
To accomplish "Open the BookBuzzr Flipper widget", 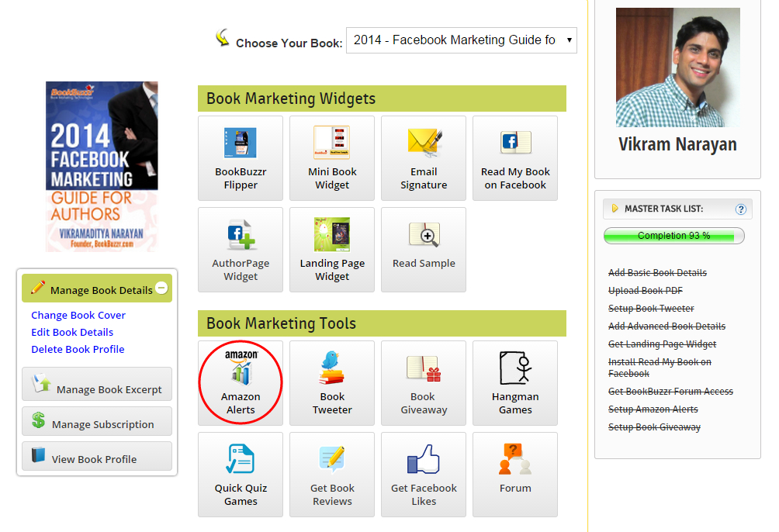I will (241, 158).
